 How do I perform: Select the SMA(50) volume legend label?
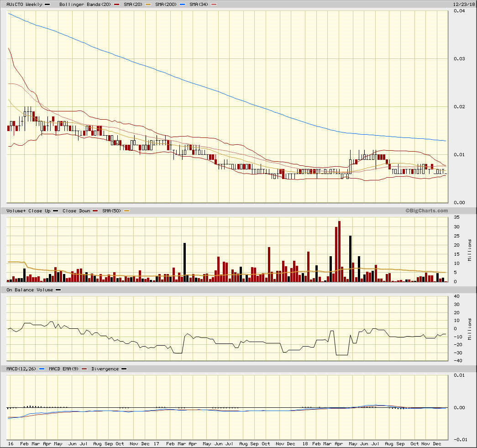point(112,211)
